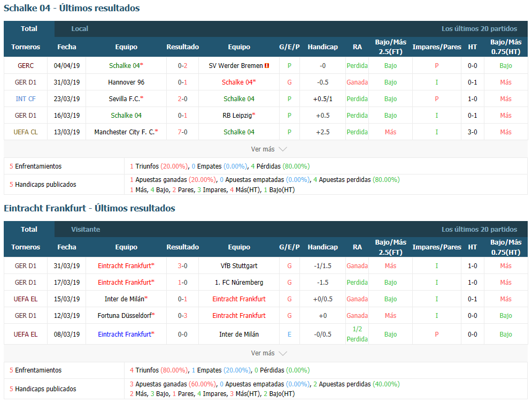Open SV Werder Bremen team link

[235, 66]
